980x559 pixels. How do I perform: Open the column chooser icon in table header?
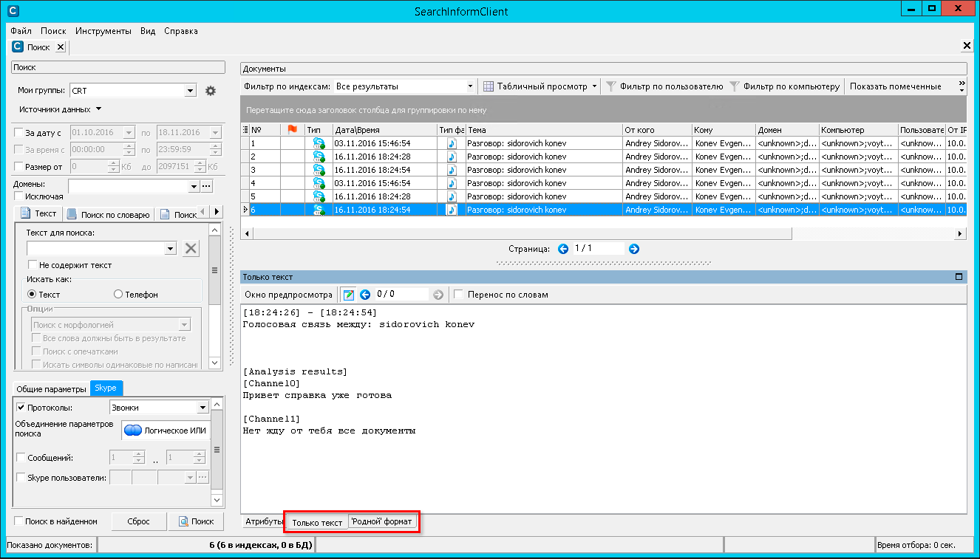tap(246, 130)
